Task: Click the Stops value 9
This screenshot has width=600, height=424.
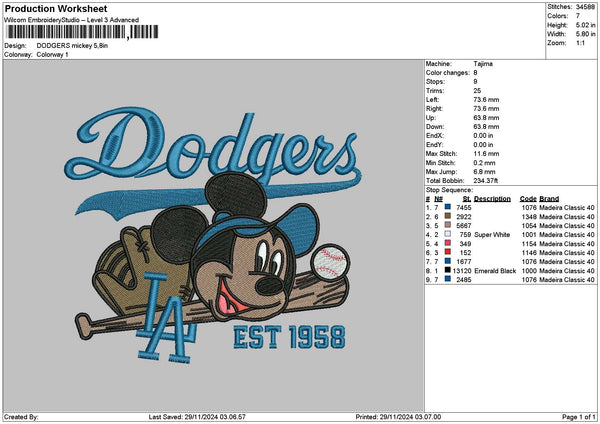Action: 475,82
